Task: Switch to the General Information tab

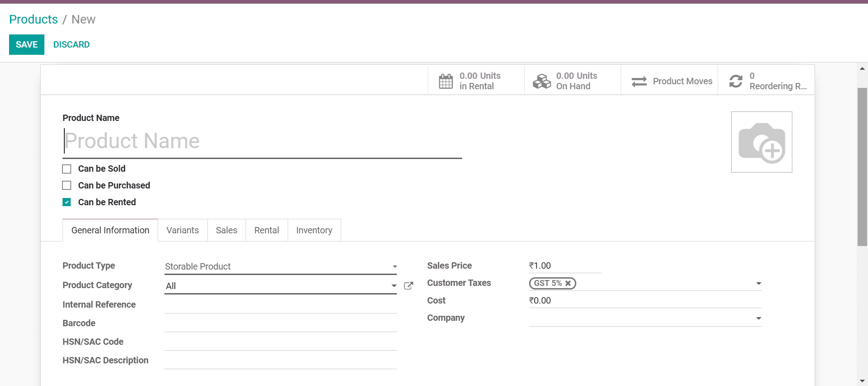Action: [x=110, y=230]
